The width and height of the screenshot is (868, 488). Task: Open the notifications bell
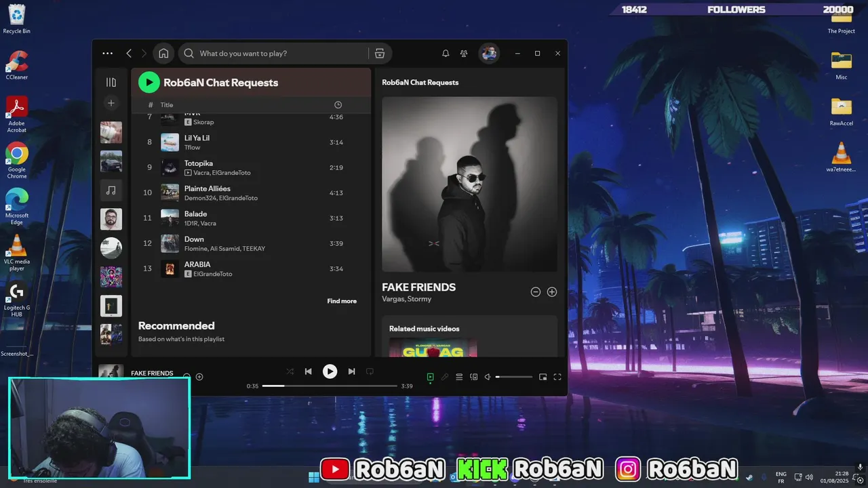446,54
